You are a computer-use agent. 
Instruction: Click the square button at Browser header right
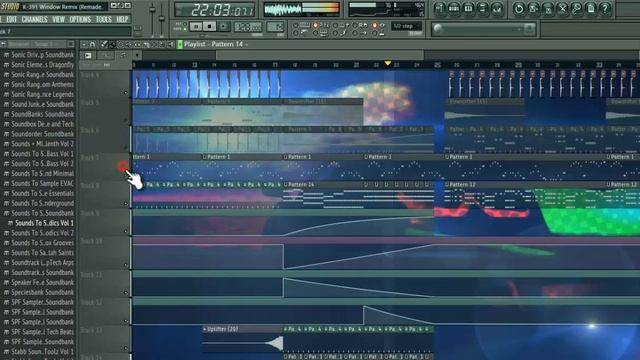[71, 44]
